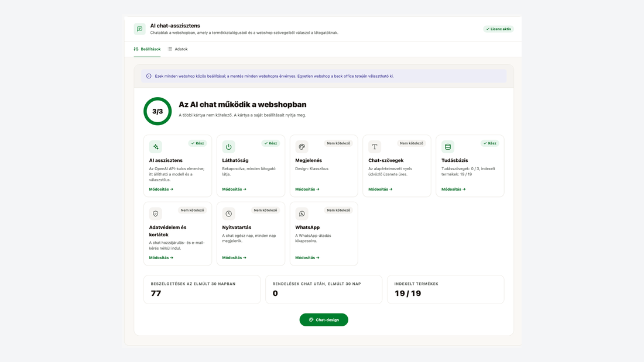Open Módosítás link on Chat-szövegek card
The image size is (644, 362).
point(381,189)
